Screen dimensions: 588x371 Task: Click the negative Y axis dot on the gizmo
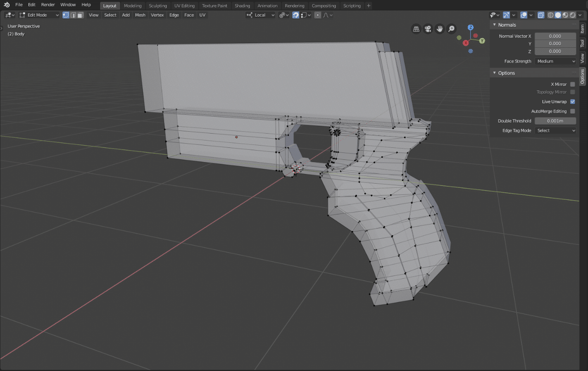click(459, 38)
